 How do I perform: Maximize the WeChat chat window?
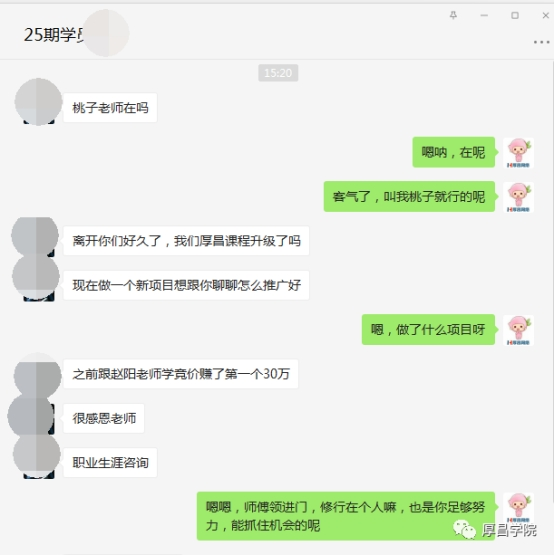pos(515,15)
